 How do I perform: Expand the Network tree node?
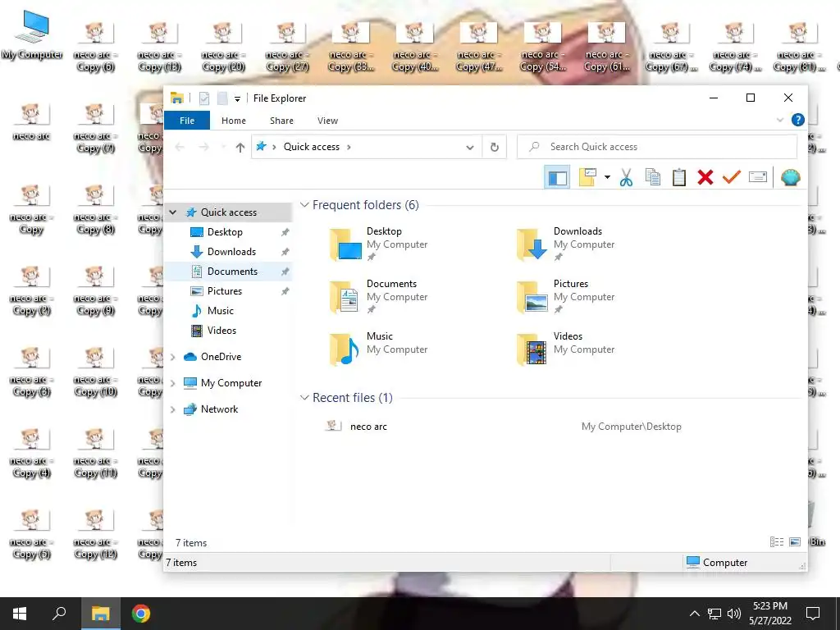[x=172, y=409]
